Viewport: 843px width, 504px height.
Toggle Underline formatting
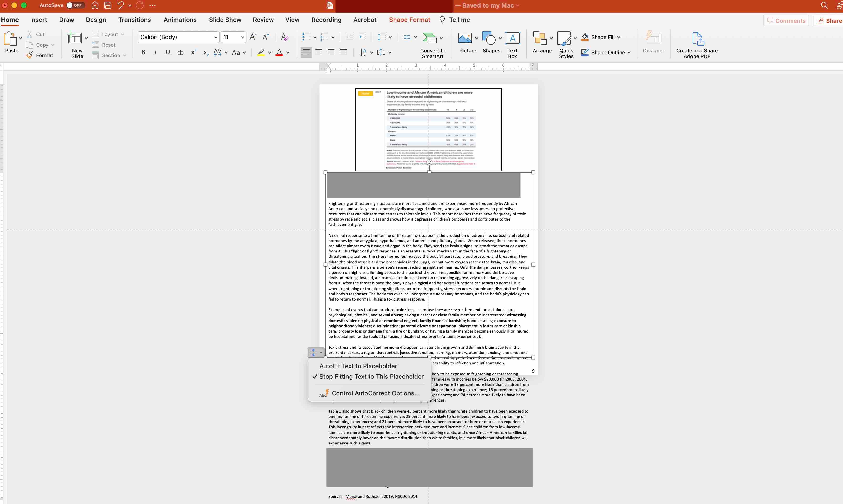[168, 52]
